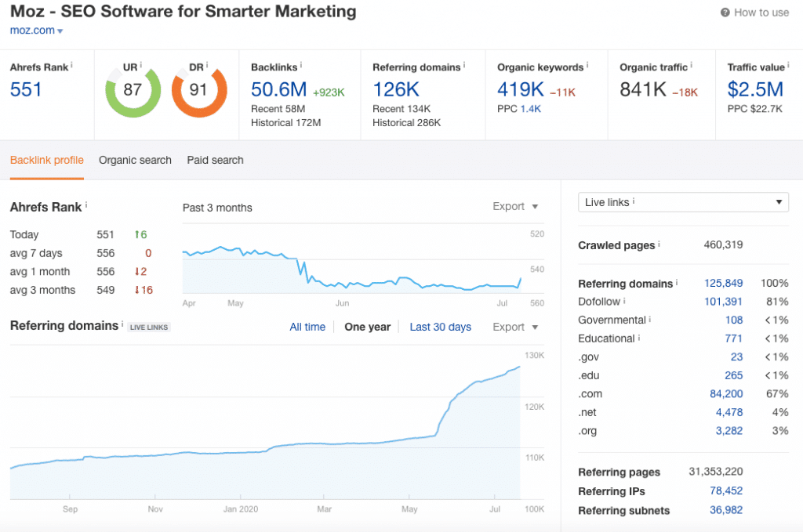Select the Last 30 days range
Screen dimensions: 803x532
click(441, 327)
